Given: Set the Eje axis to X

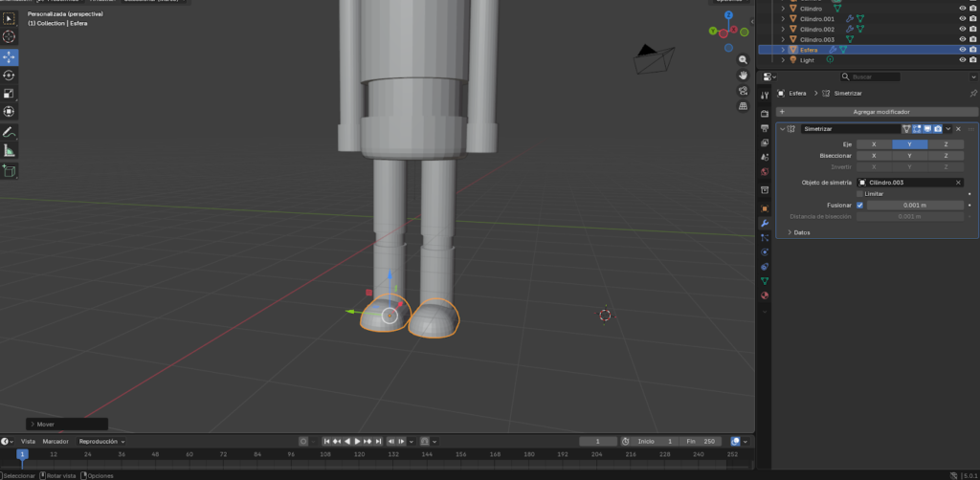Looking at the screenshot, I should [874, 144].
